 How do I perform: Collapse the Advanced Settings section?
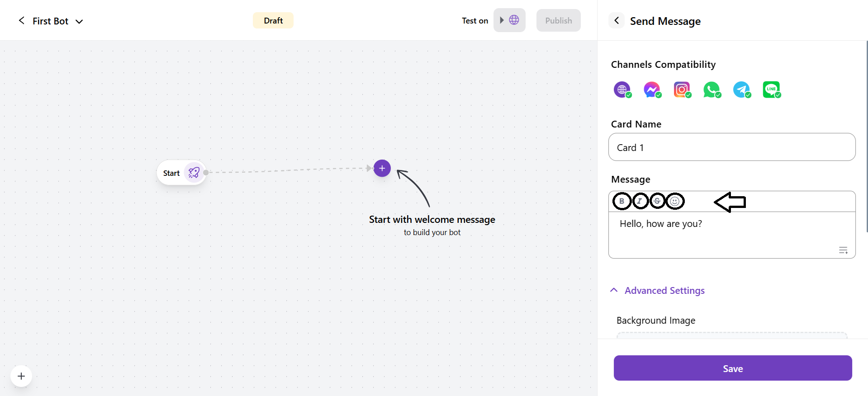click(x=614, y=290)
